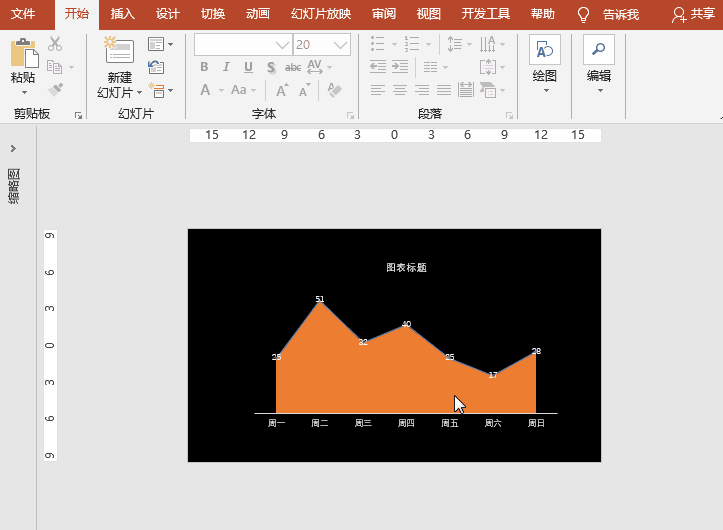Click the Paste clipboard icon
Image resolution: width=723 pixels, height=530 pixels.
(24, 53)
